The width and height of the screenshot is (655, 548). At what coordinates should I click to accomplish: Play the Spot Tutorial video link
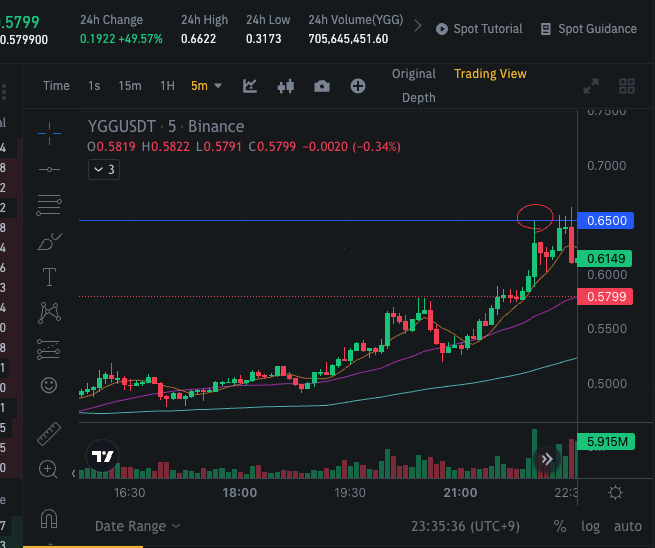point(479,29)
